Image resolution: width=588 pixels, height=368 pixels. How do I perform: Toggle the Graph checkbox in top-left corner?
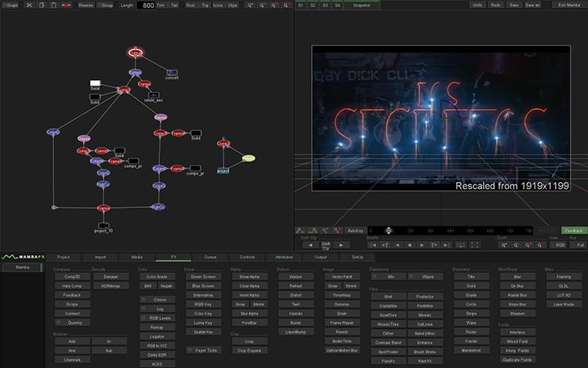[5, 5]
